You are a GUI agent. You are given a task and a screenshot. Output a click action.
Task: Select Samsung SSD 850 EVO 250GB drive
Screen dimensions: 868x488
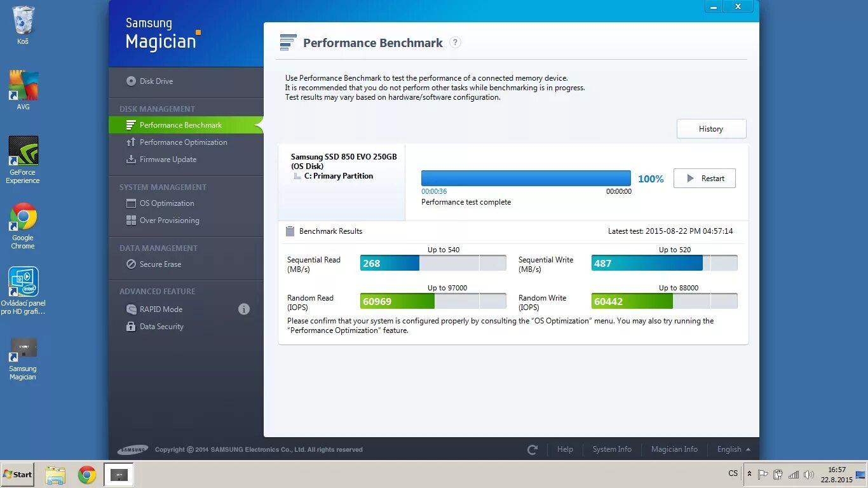coord(344,161)
